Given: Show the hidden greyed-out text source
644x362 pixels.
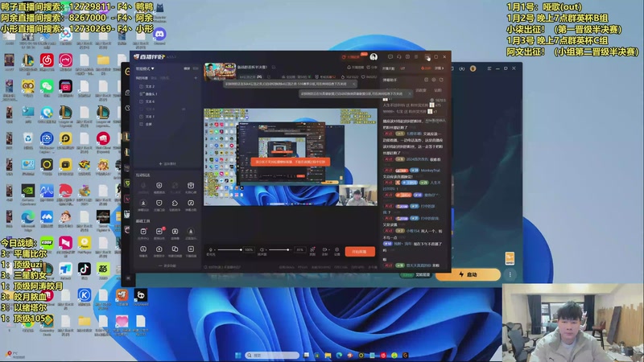Looking at the screenshot, I should pos(184,109).
